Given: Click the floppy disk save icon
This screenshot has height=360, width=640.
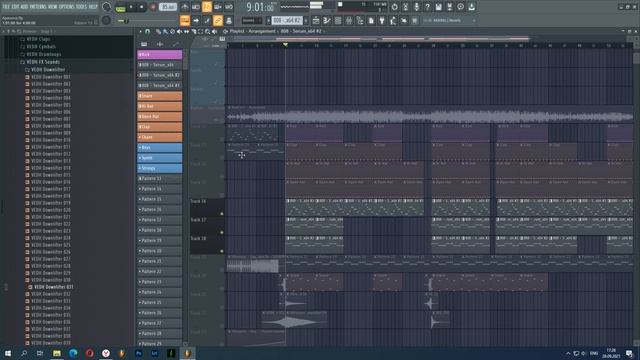Looking at the screenshot, I should click(438, 7).
